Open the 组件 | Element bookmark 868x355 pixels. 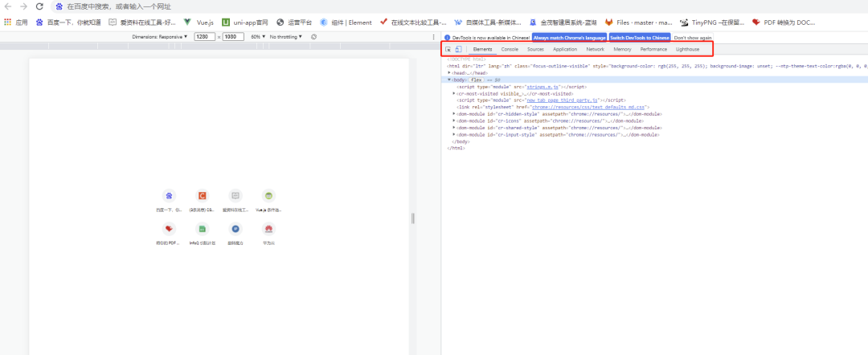pos(346,22)
